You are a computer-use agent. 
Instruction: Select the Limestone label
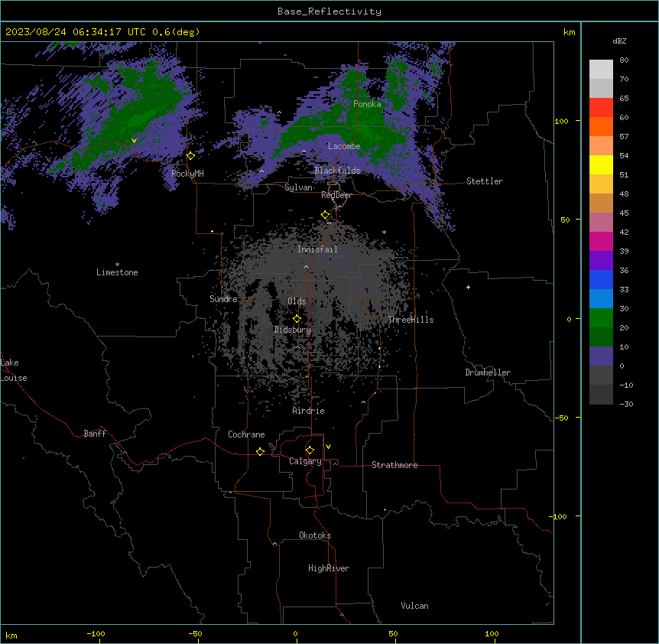[117, 272]
